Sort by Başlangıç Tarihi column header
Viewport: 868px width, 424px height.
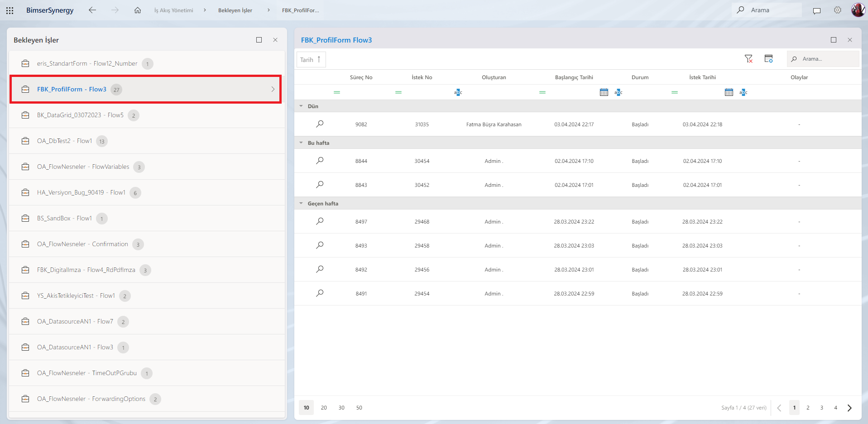[x=574, y=77]
